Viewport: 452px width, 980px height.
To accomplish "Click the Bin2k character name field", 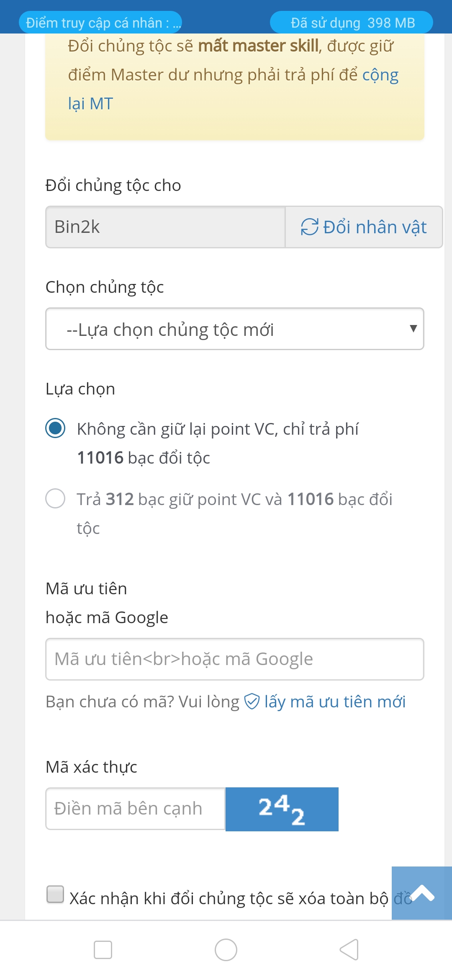I will click(x=165, y=227).
